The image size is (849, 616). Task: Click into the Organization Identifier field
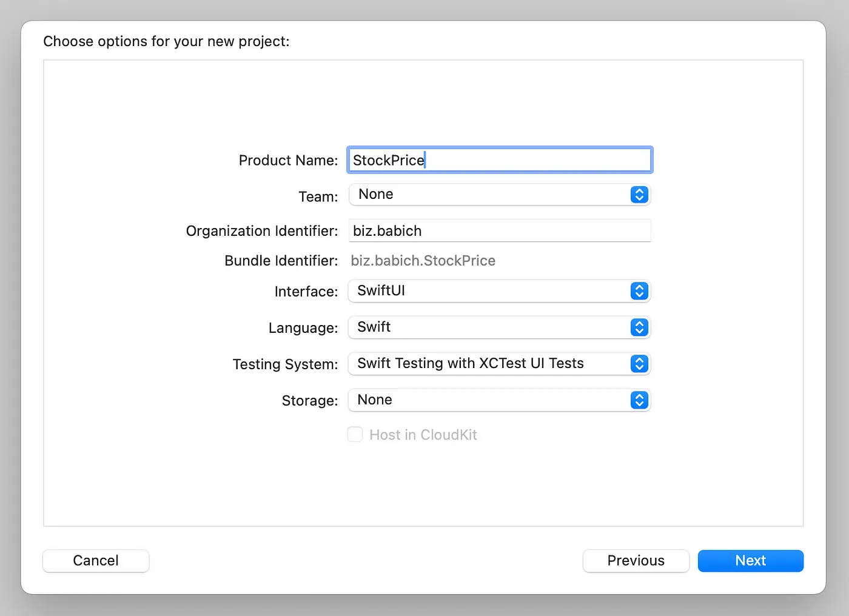click(500, 231)
